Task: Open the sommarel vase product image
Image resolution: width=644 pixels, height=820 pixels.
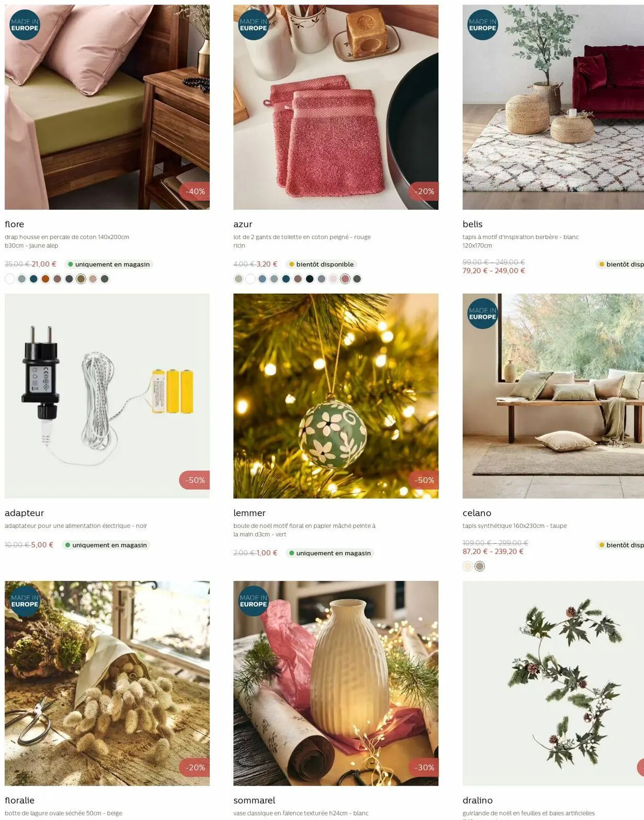Action: point(336,683)
